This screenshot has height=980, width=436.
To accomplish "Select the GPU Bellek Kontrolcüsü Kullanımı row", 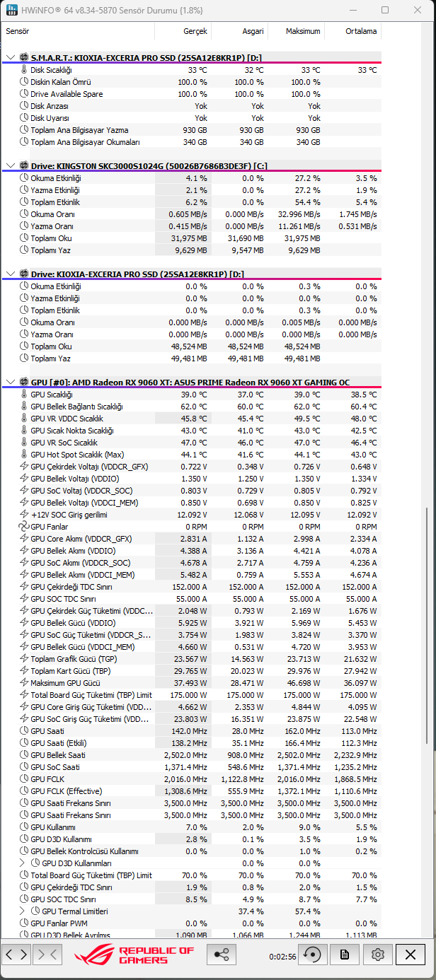I will (192, 851).
